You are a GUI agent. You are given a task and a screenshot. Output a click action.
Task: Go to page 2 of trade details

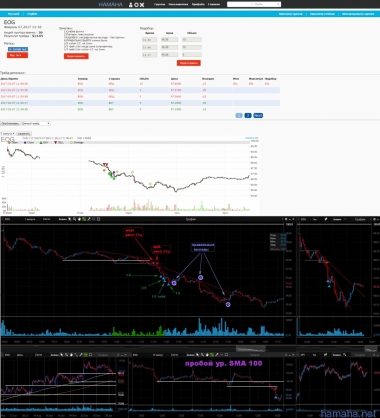[x=248, y=115]
